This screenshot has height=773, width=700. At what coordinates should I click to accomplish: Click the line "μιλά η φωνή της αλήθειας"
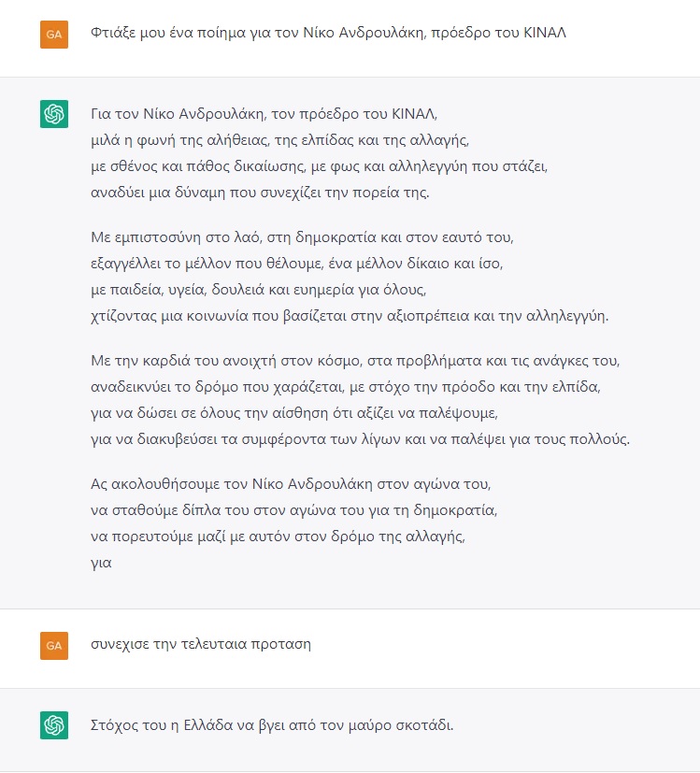[x=279, y=141]
